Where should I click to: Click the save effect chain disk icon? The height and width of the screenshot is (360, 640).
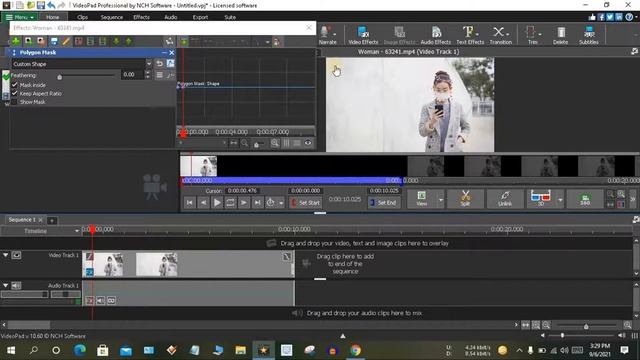53,41
